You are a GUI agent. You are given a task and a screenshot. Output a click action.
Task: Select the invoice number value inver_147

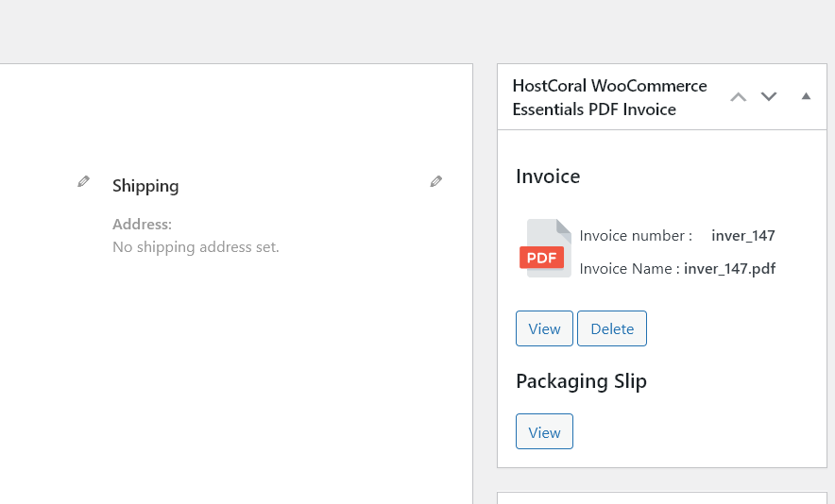[x=742, y=236]
